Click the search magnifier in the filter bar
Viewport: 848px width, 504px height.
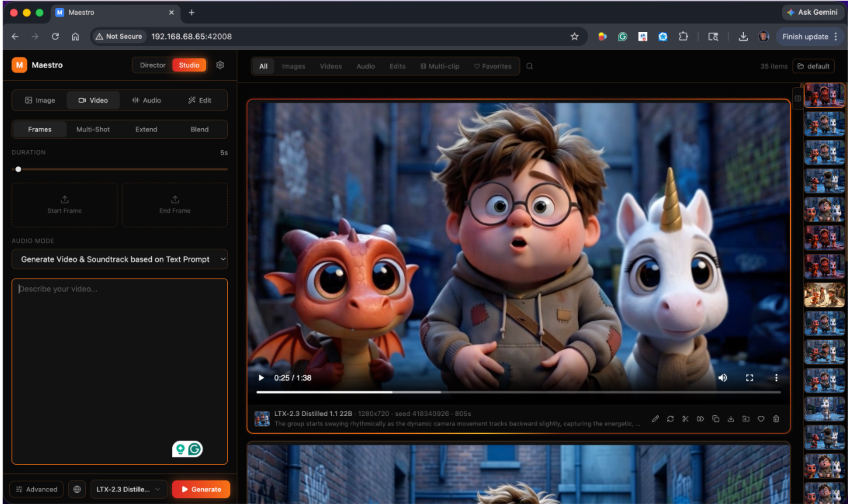coord(530,66)
